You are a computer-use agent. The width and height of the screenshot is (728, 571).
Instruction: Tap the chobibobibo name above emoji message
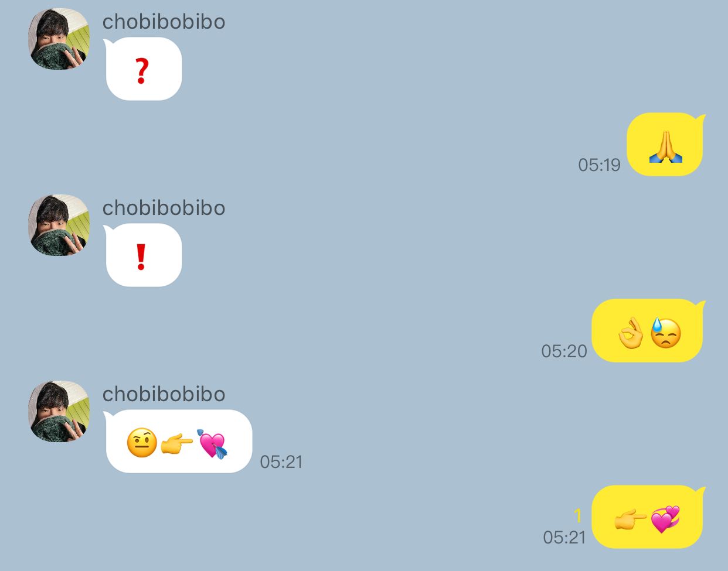tap(164, 394)
